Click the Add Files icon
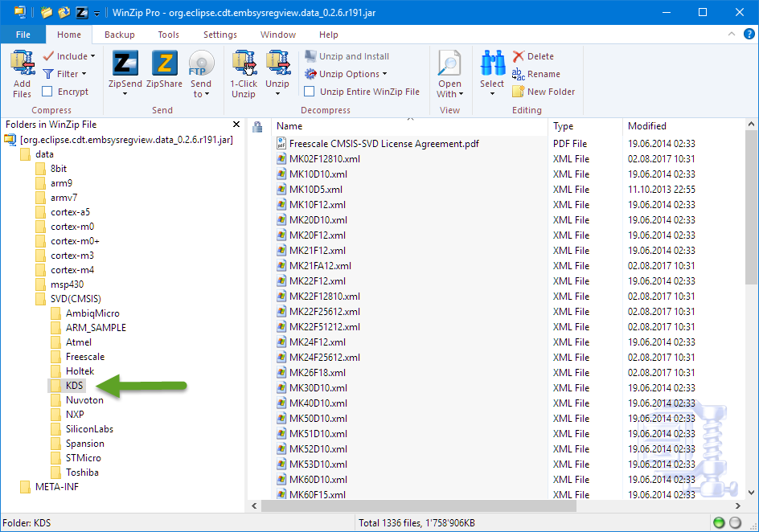The width and height of the screenshot is (759, 532). pyautogui.click(x=22, y=68)
